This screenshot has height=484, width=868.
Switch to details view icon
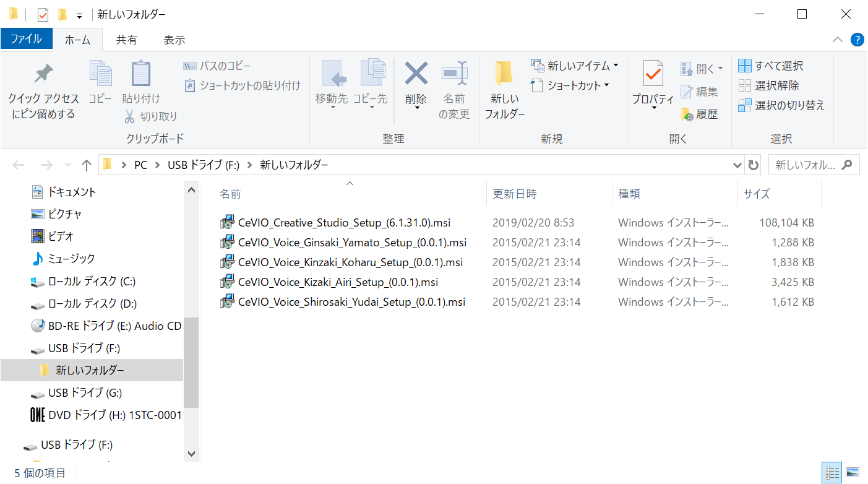pos(831,473)
